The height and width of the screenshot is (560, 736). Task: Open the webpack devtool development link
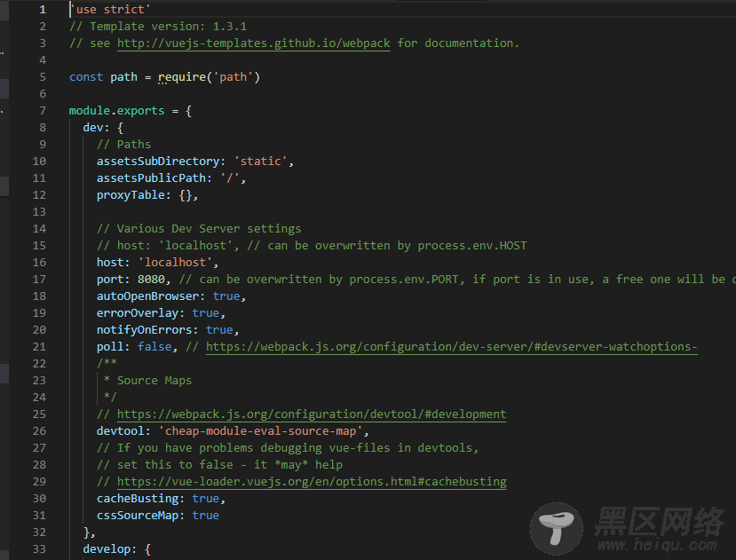[312, 414]
